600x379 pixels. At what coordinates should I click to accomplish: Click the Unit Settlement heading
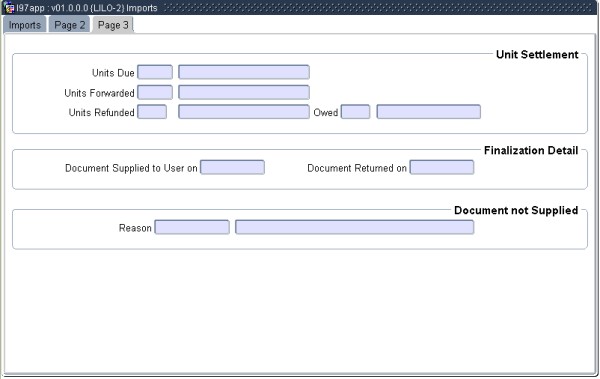coord(537,55)
